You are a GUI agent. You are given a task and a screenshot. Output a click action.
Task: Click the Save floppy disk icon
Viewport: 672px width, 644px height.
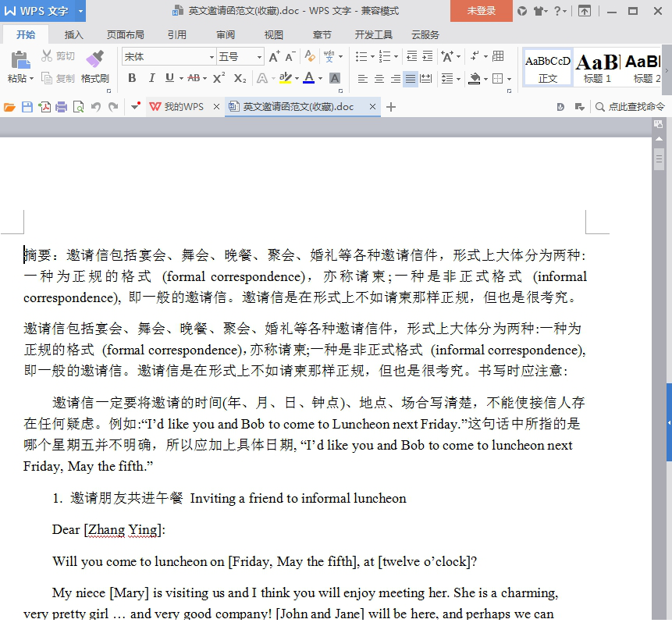(x=27, y=107)
